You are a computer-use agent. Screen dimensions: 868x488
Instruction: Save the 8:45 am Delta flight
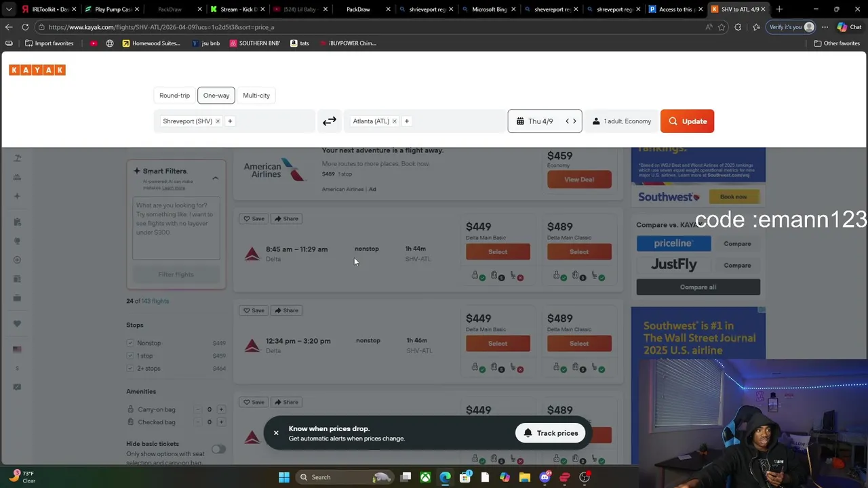click(x=254, y=219)
